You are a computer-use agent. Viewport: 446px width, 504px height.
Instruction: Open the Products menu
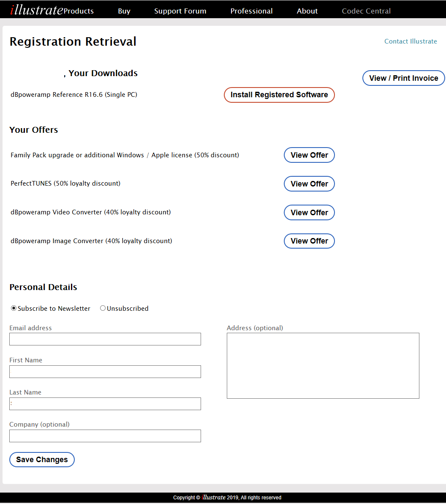(79, 11)
